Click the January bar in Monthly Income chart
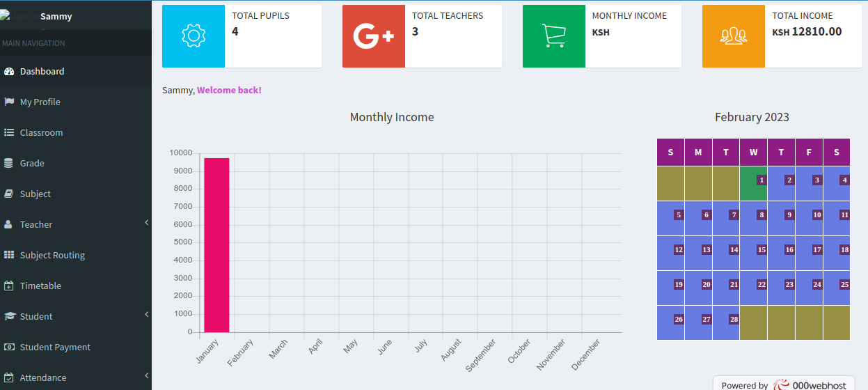 pyautogui.click(x=216, y=245)
